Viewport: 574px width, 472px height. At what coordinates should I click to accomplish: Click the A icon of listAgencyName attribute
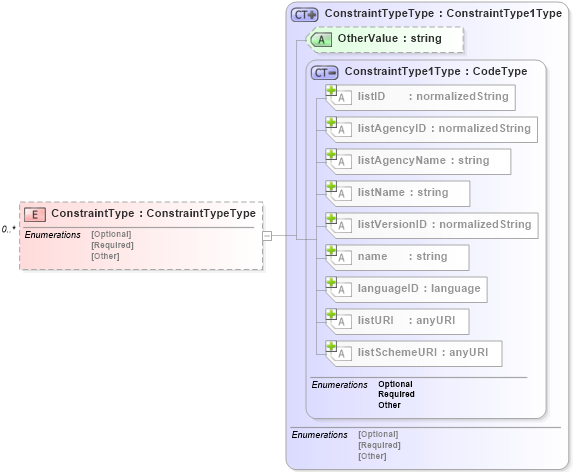[342, 162]
